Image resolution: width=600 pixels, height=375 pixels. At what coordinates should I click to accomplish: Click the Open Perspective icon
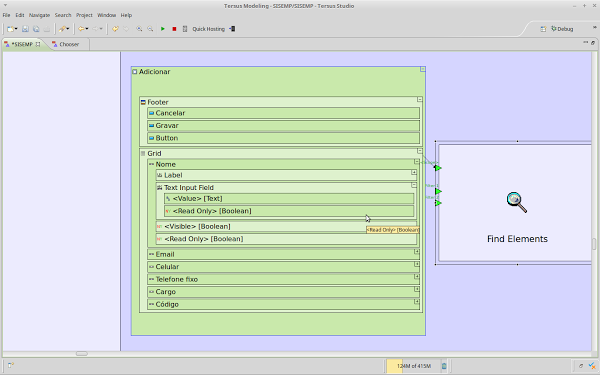pyautogui.click(x=543, y=29)
